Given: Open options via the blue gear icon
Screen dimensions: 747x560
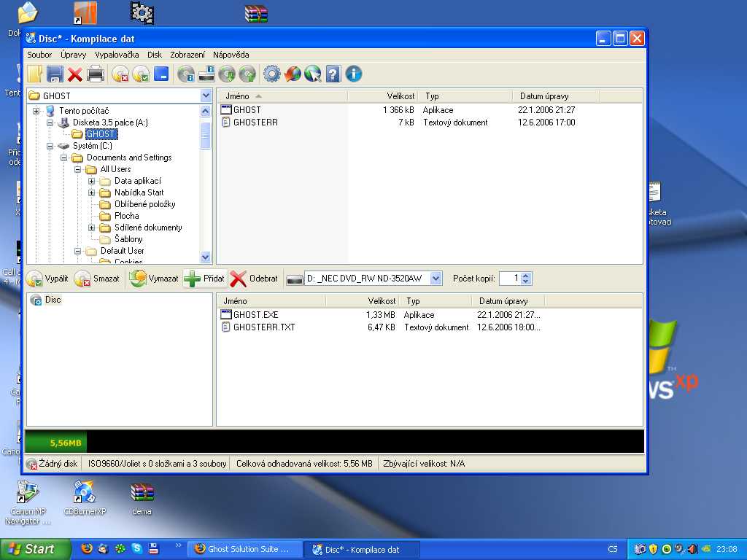Looking at the screenshot, I should (x=272, y=74).
